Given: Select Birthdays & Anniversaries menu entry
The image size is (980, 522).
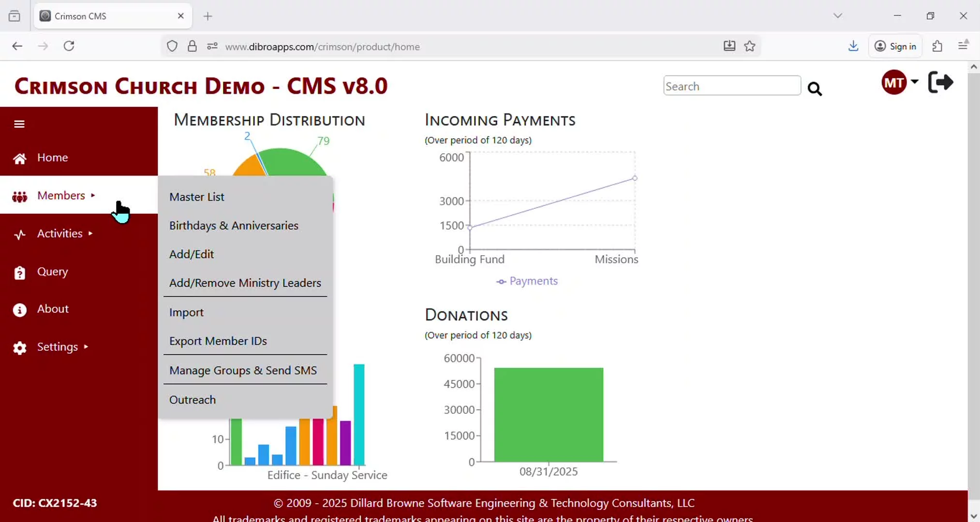Looking at the screenshot, I should (234, 226).
